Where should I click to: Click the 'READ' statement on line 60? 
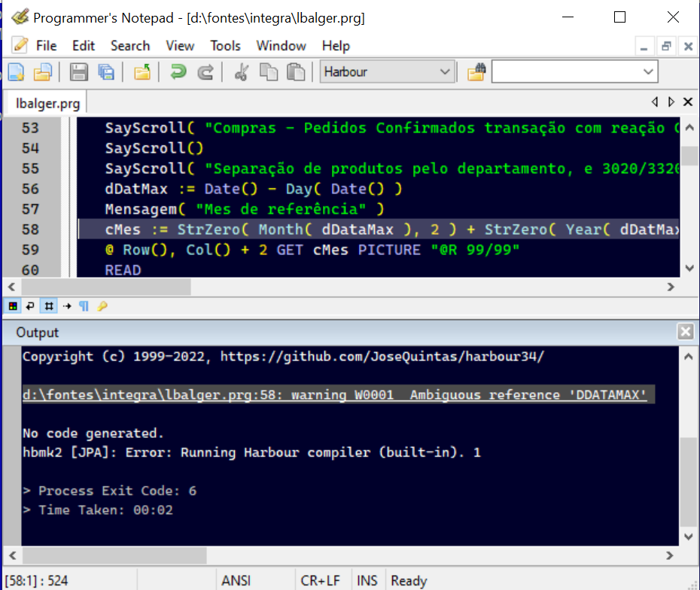point(123,270)
